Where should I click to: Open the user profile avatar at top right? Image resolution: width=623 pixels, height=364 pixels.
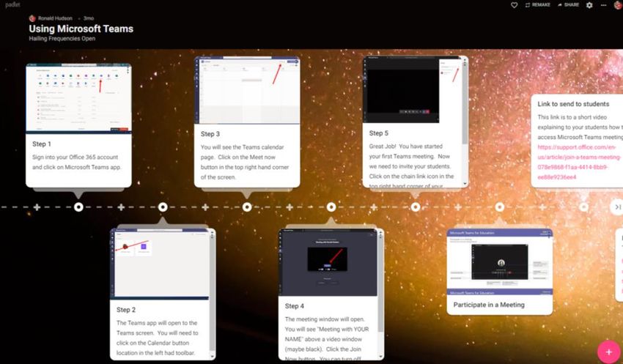point(618,5)
